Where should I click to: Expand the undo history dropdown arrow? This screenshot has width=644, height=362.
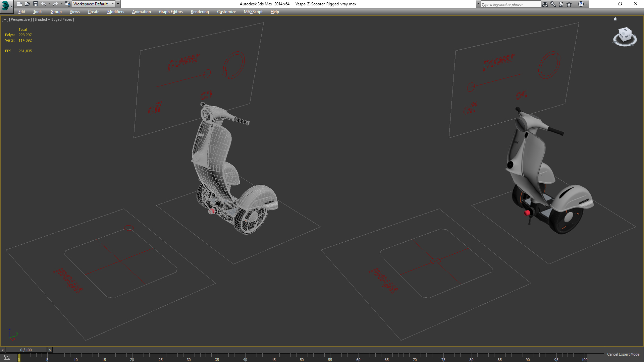(x=49, y=4)
